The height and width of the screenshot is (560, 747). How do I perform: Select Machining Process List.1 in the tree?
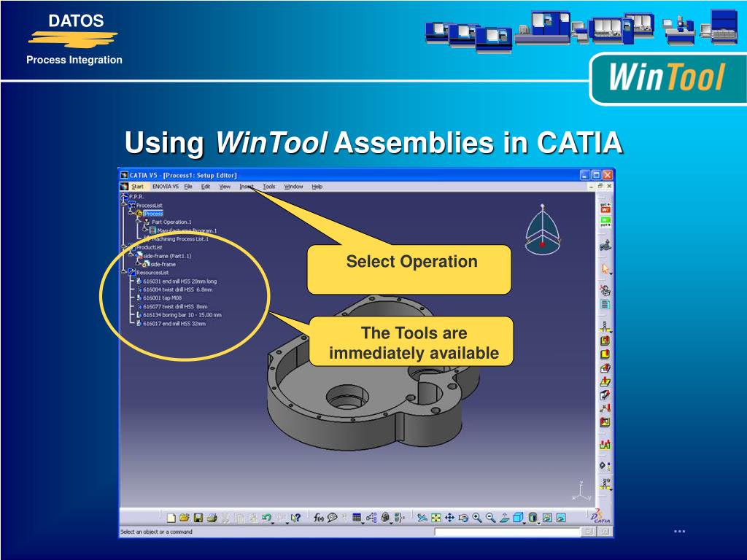pyautogui.click(x=180, y=239)
